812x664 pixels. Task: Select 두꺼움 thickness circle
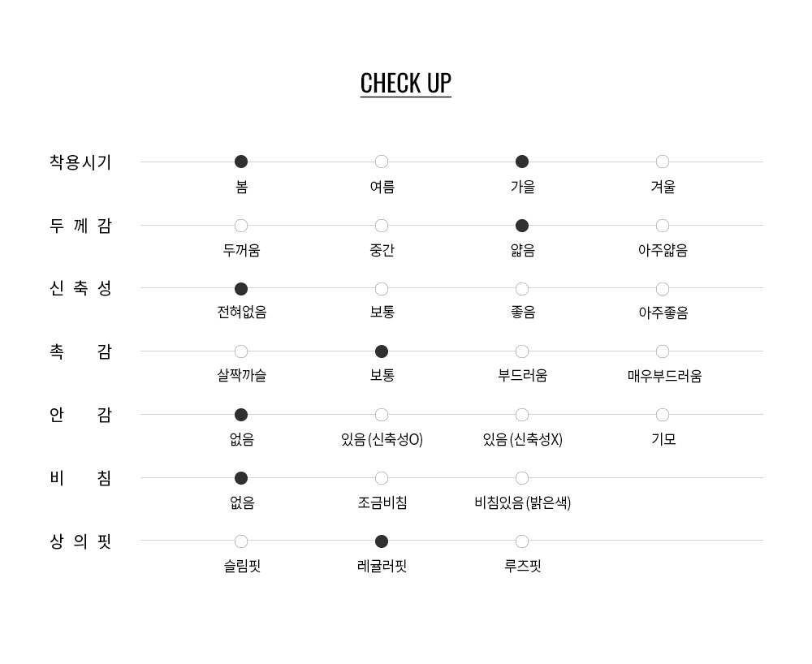(x=241, y=226)
